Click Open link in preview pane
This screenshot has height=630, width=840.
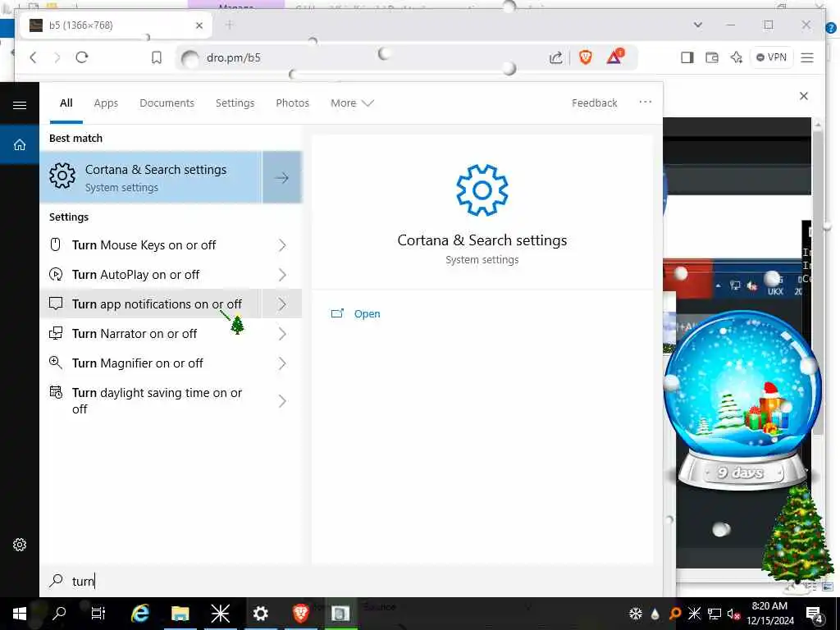point(367,314)
